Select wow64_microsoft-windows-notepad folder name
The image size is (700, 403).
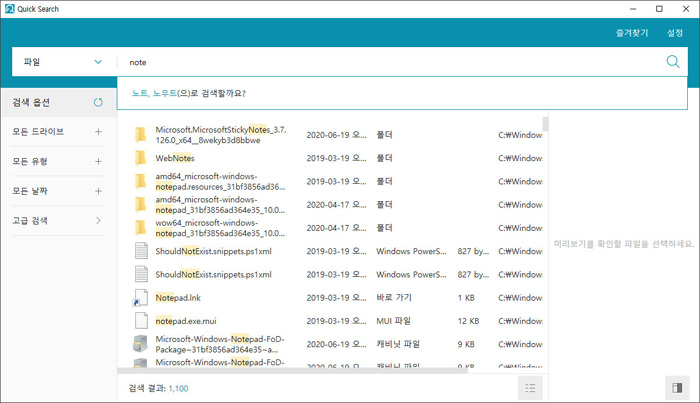coord(220,228)
